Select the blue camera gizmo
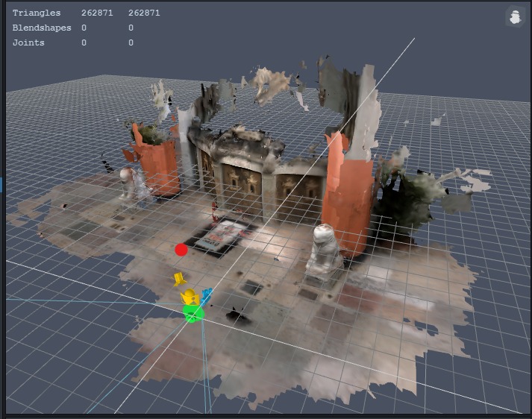The image size is (532, 419). pyautogui.click(x=206, y=296)
